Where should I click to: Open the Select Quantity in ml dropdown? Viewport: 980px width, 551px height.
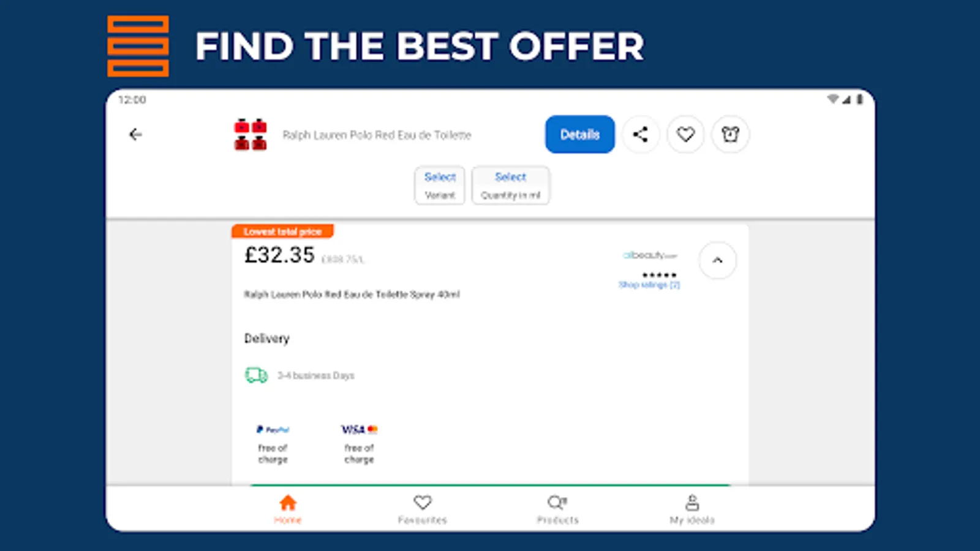coord(510,186)
